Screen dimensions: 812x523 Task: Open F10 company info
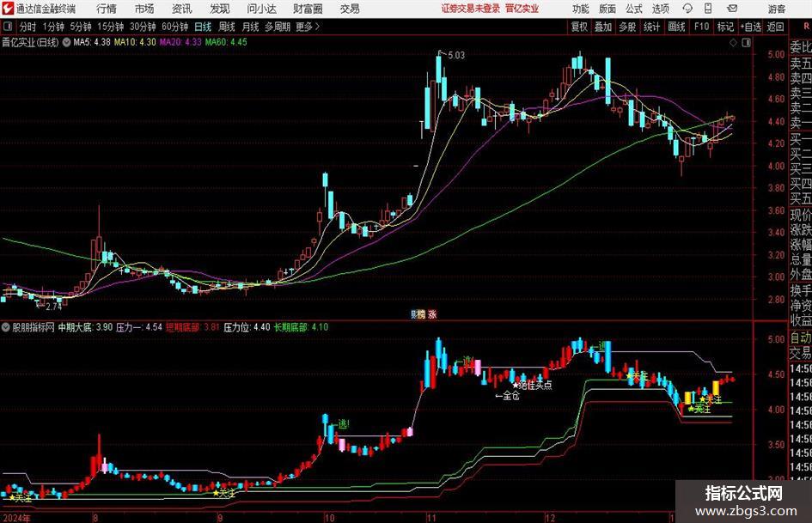point(702,27)
